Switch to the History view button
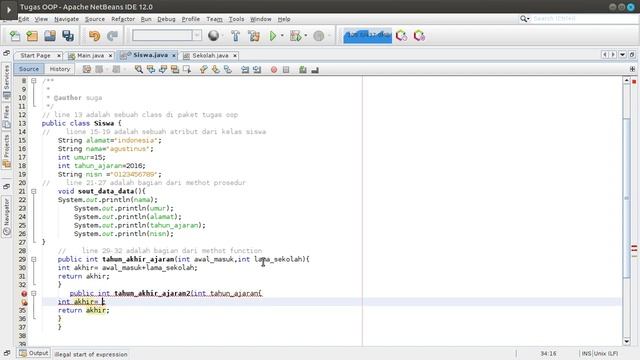 click(60, 69)
